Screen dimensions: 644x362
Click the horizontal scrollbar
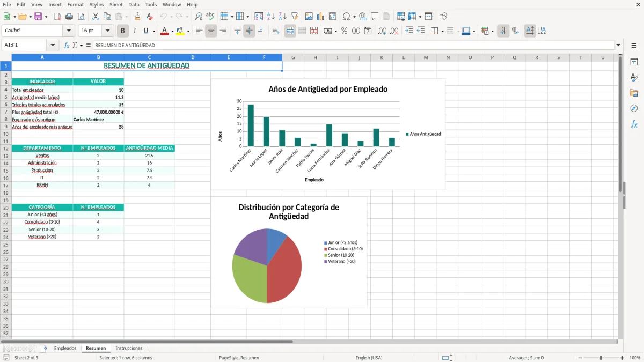click(147, 341)
